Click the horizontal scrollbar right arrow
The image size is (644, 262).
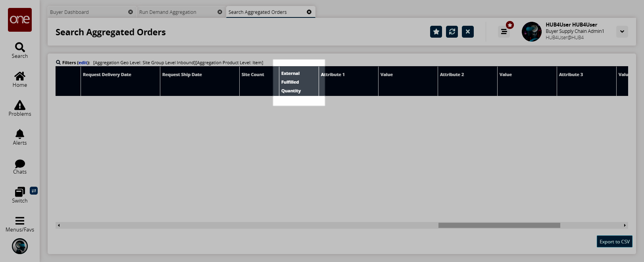click(625, 225)
